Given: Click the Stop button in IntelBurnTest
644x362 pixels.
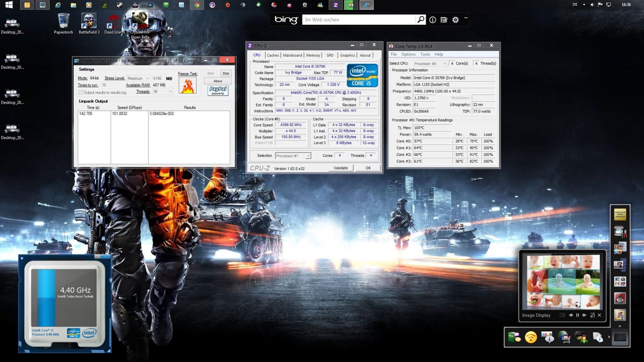Looking at the screenshot, I should coord(226,73).
